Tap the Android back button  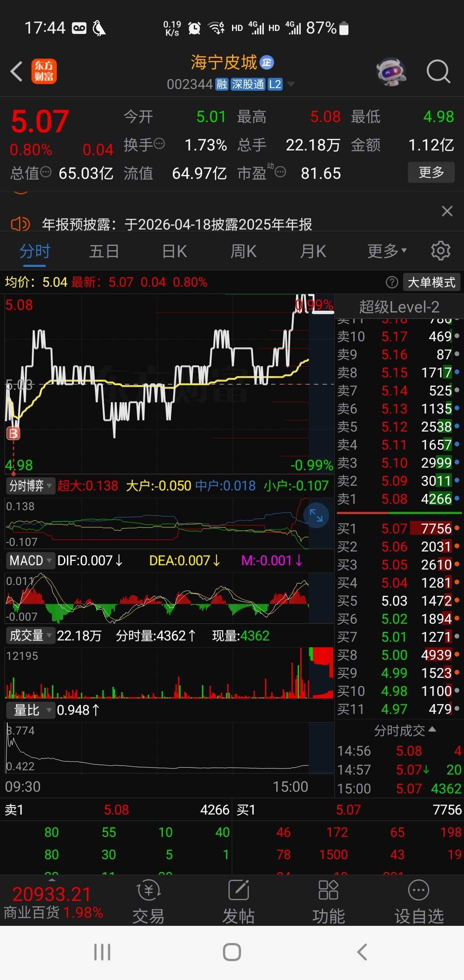coord(362,952)
